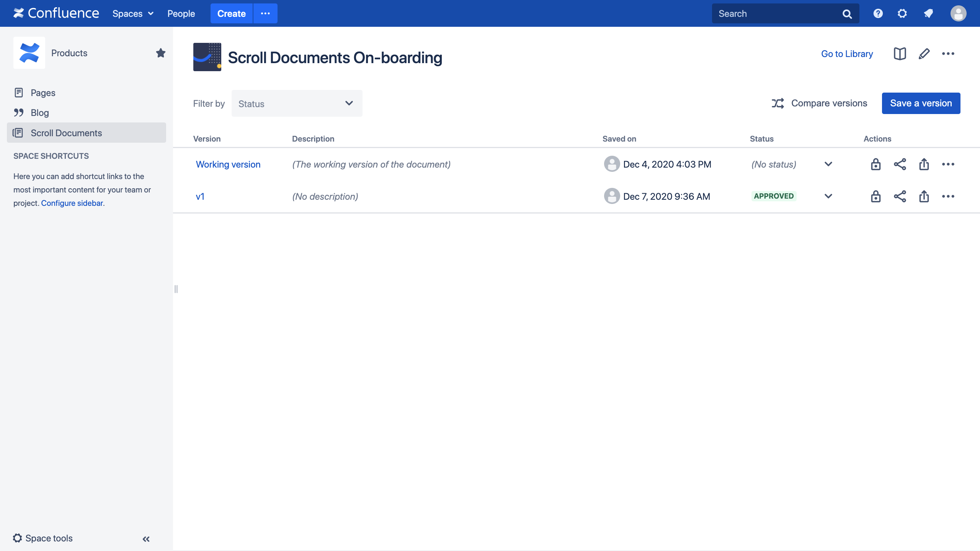Open the Status filter dropdown

coord(297,103)
